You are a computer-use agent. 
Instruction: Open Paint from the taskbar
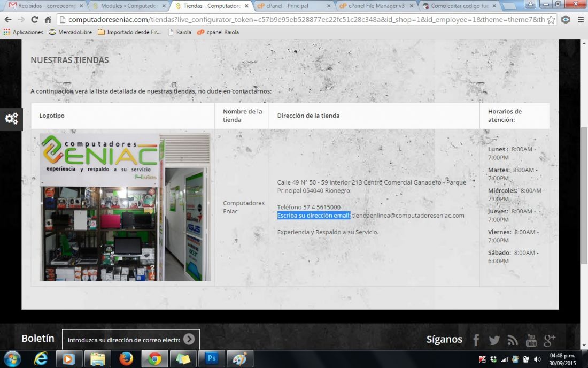coord(240,359)
